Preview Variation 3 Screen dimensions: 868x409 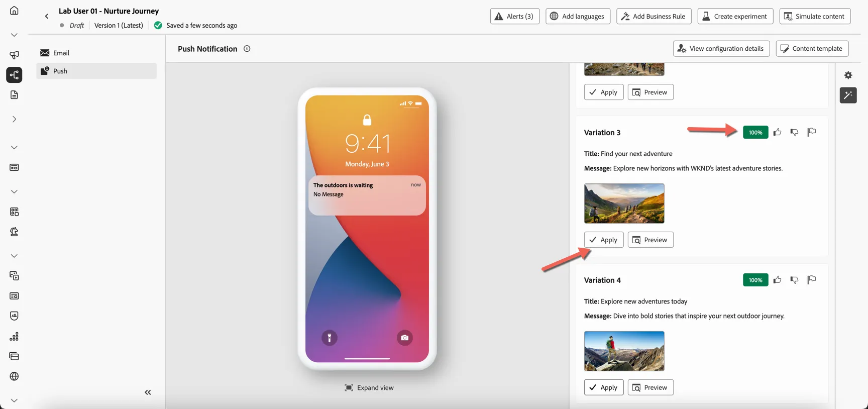click(x=650, y=240)
